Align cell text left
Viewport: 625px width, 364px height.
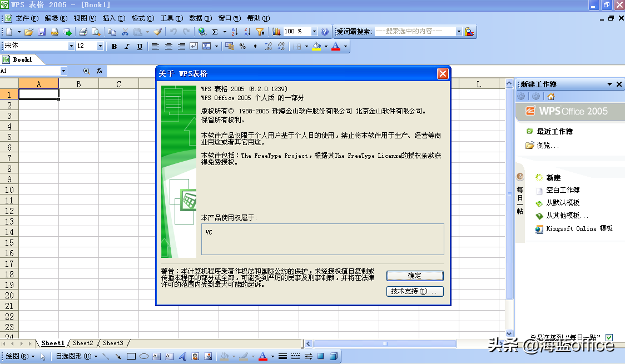(x=156, y=46)
